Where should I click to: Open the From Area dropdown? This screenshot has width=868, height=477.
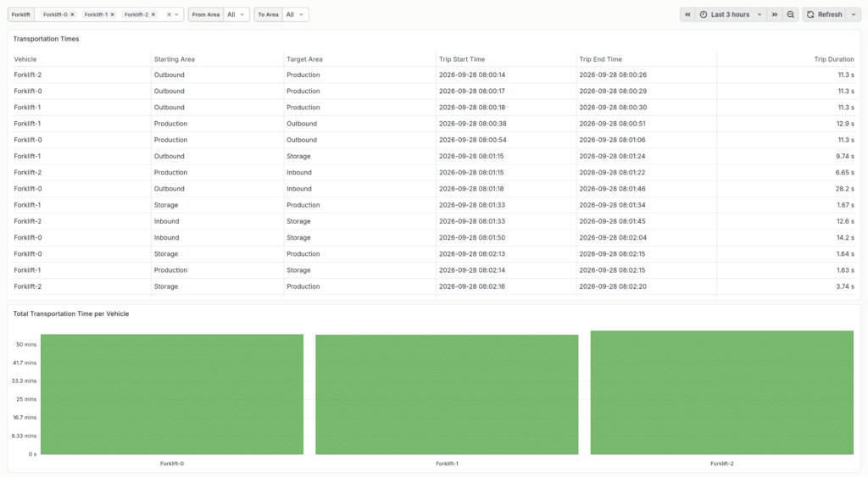(x=236, y=14)
